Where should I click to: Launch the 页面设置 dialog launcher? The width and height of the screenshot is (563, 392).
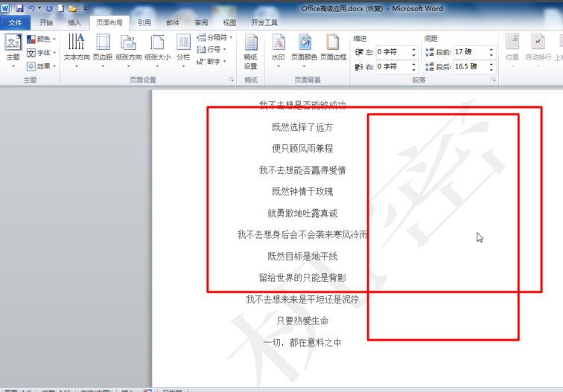[x=232, y=80]
